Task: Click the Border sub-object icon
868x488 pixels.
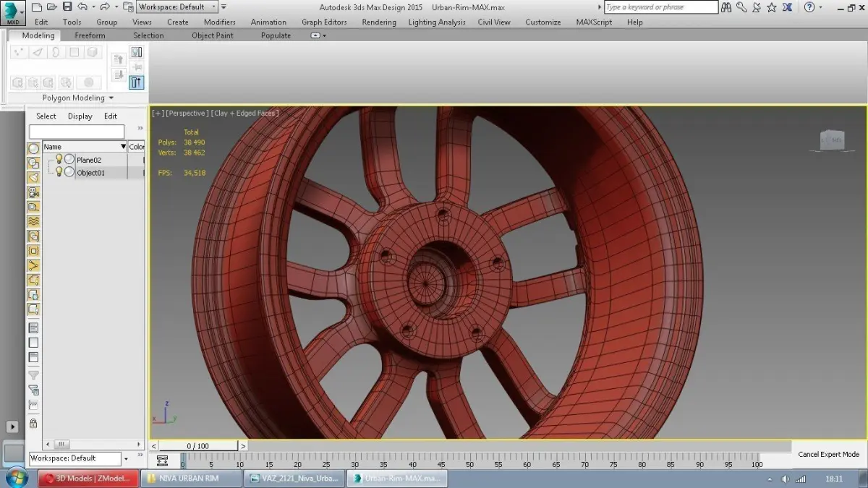Action: pos(56,52)
